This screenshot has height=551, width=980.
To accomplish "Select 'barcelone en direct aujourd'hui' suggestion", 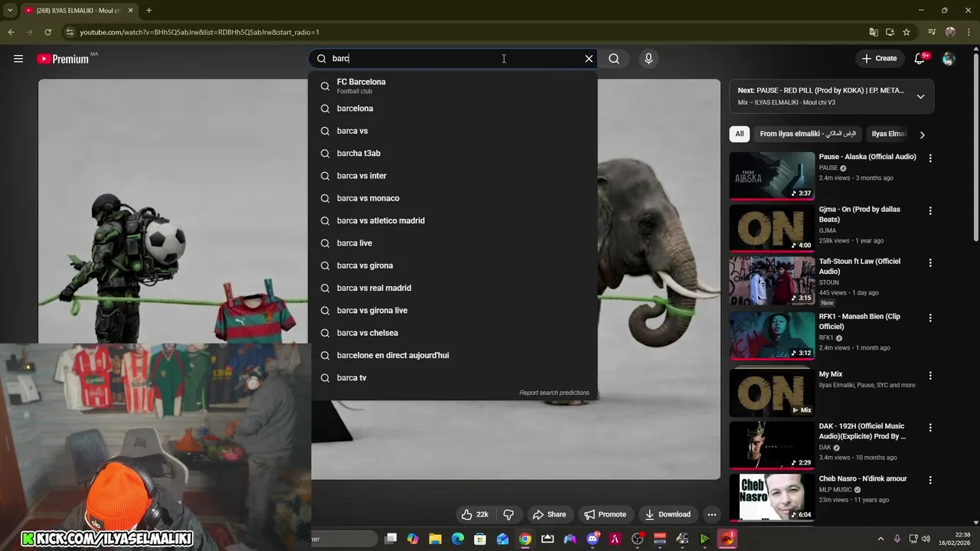I will point(454,355).
